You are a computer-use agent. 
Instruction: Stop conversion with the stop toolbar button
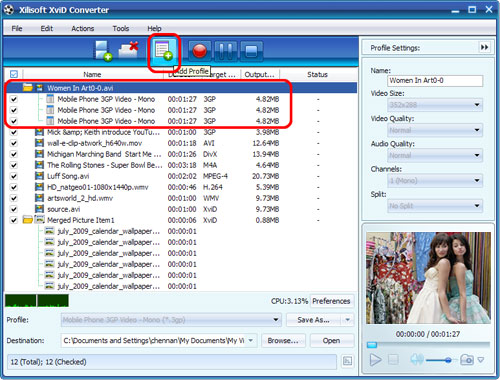point(251,51)
